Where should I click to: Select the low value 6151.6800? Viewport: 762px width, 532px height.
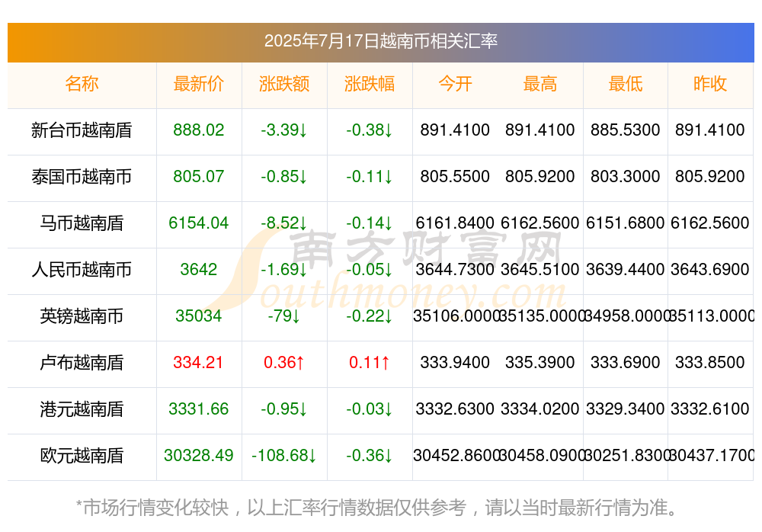point(626,223)
